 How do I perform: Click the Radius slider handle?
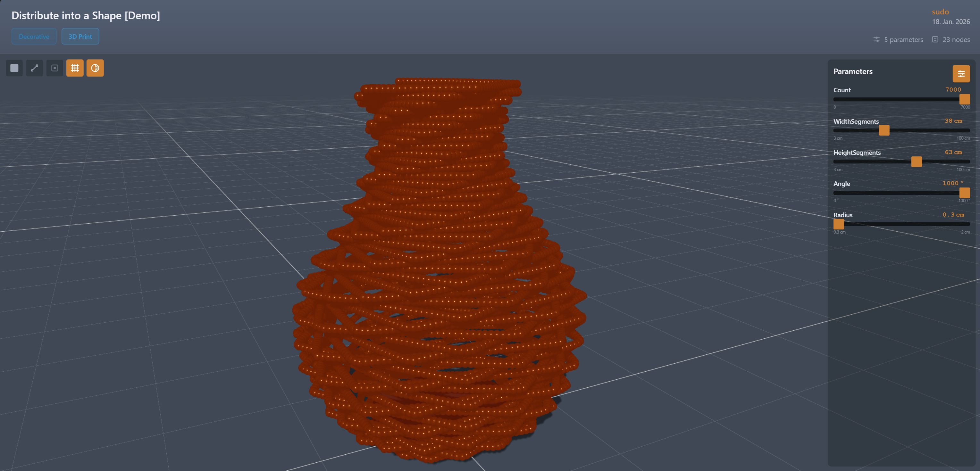(x=839, y=224)
